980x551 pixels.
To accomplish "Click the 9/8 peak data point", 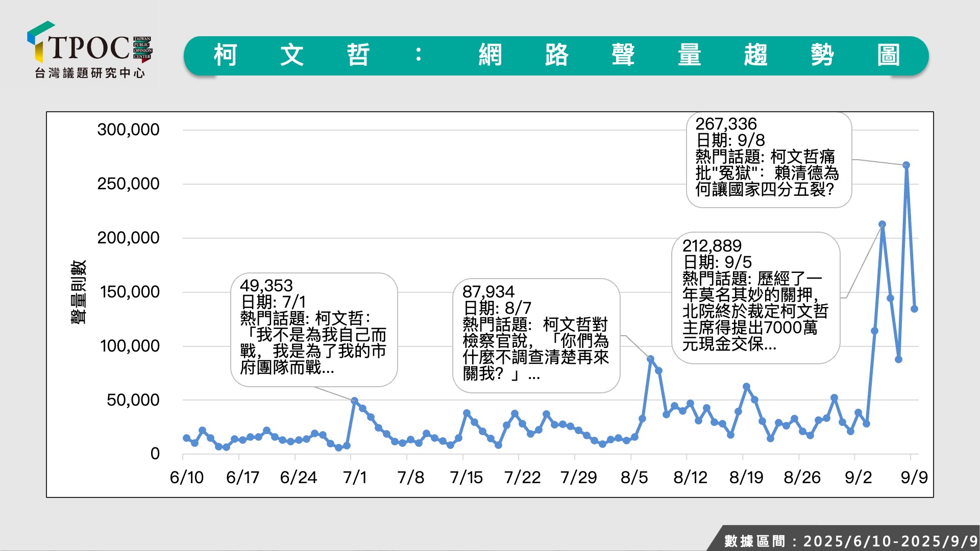I will pos(906,165).
